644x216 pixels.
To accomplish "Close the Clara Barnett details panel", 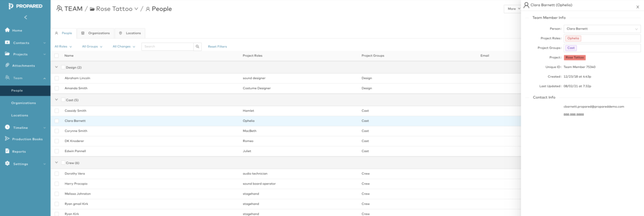I will pos(637,7).
